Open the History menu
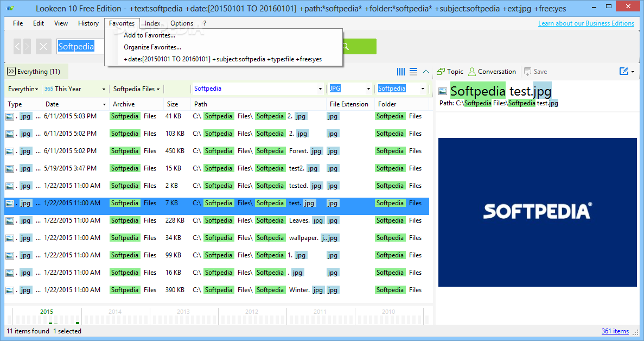 (88, 23)
